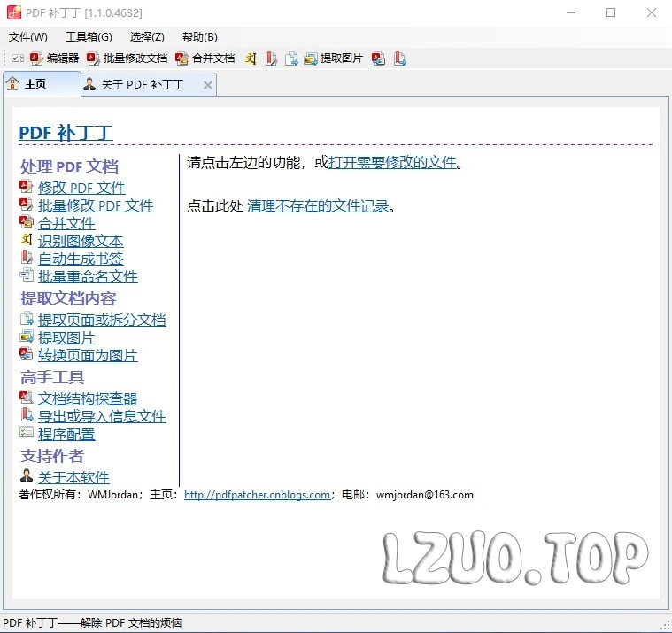Image resolution: width=672 pixels, height=633 pixels.
Task: Click the 提取文档内容 section heading
Action: point(68,298)
